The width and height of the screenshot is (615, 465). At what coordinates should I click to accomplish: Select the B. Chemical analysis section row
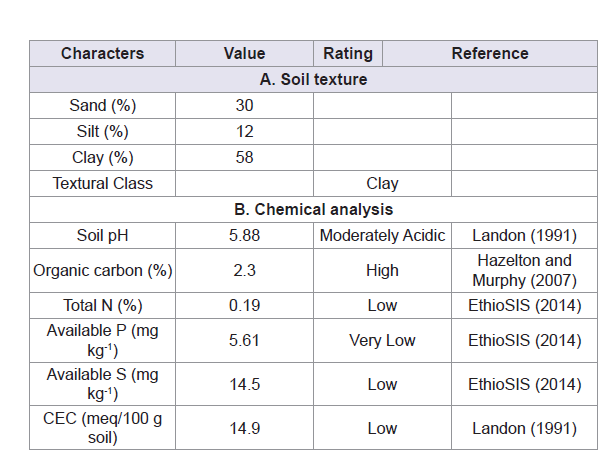313,209
